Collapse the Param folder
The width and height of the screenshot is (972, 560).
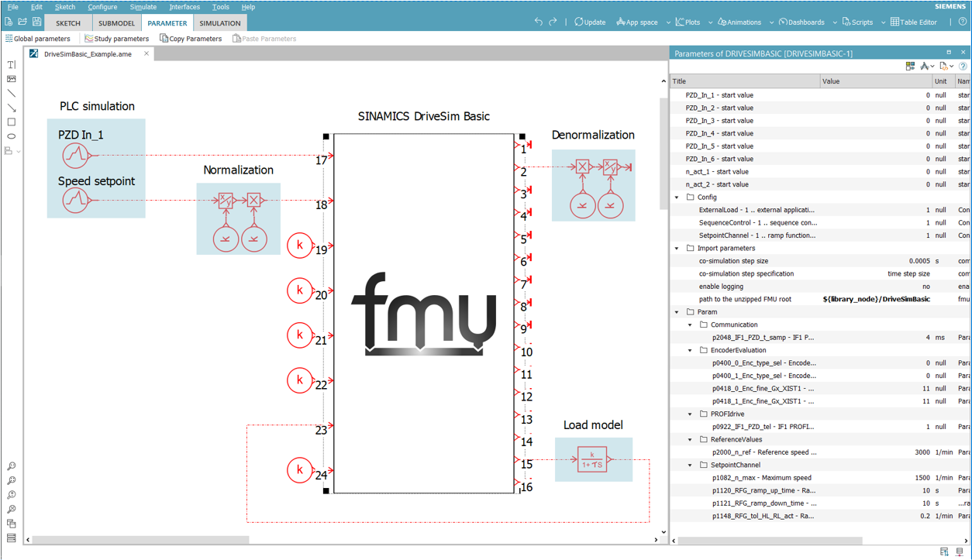[x=677, y=312]
